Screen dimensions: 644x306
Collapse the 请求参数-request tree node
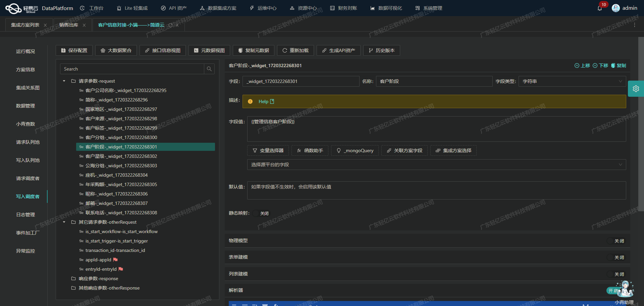pos(64,81)
